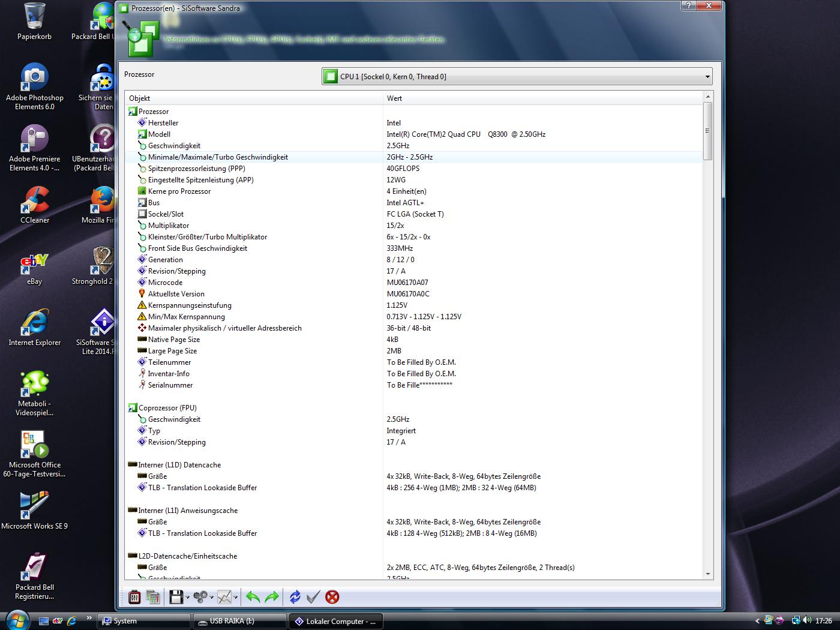Click the value 'Intel(R) Core(TM)2 Quad CPU Q8300 @ 2.50GHz'
Viewport: 840px width, 630px height.
(x=466, y=134)
